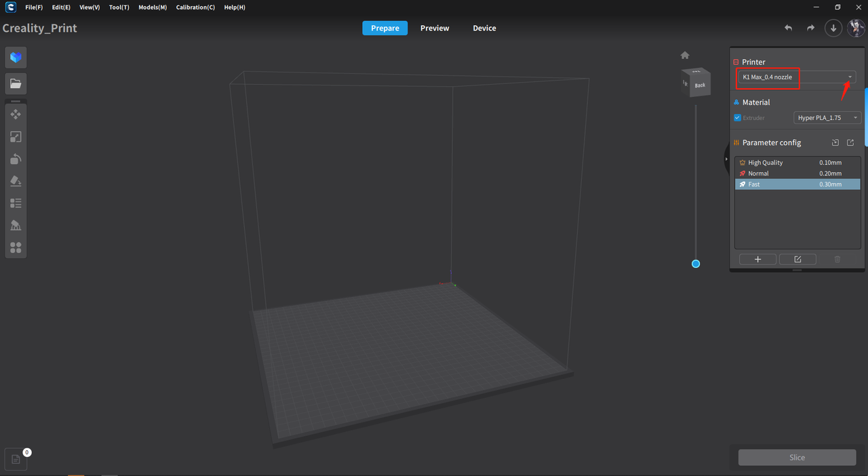Image resolution: width=868 pixels, height=476 pixels.
Task: Click the Parameter config header
Action: click(772, 142)
